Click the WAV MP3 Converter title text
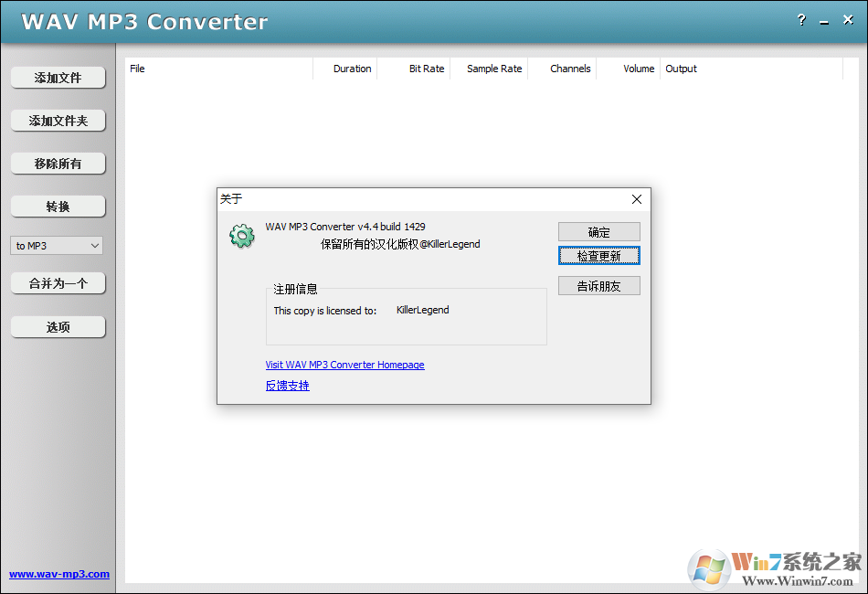The width and height of the screenshot is (868, 594). point(144,22)
